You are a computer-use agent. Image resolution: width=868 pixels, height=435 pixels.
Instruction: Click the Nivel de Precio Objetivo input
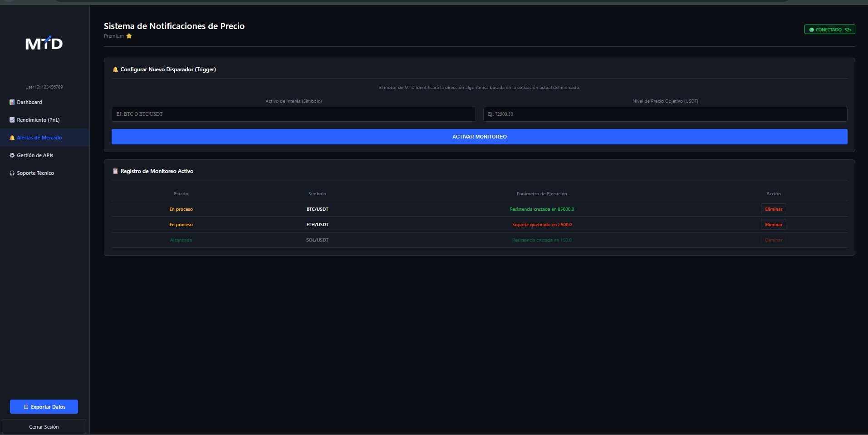pyautogui.click(x=665, y=114)
